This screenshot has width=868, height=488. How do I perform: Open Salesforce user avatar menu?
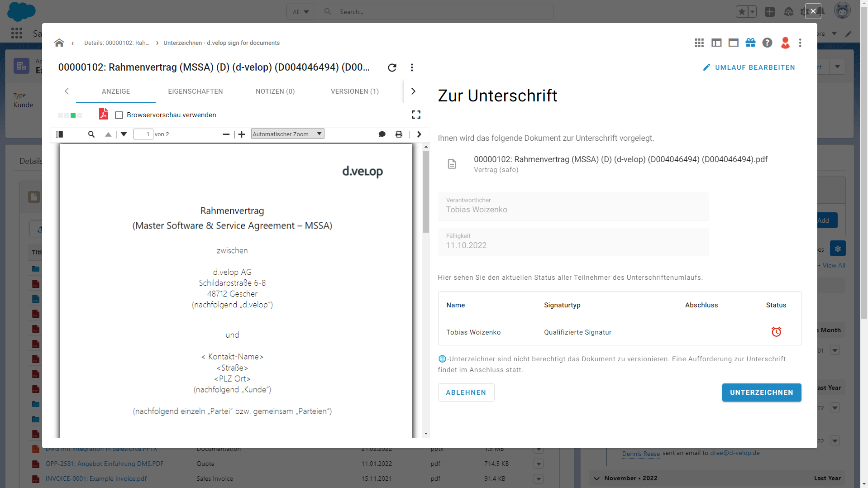click(842, 11)
